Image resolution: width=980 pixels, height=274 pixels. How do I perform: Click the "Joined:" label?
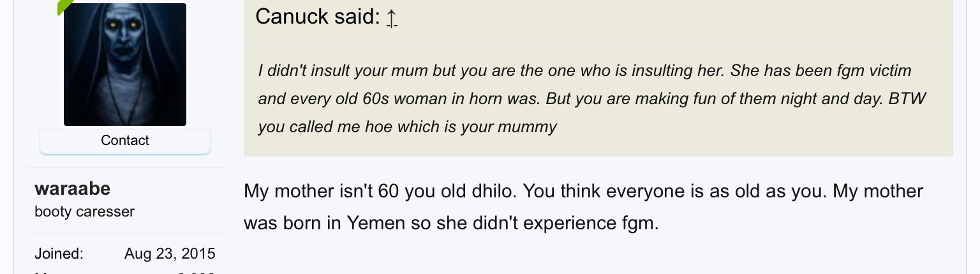[59, 254]
